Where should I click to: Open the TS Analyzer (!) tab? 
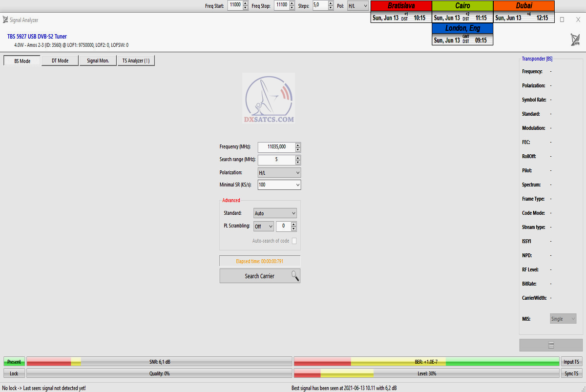pos(136,61)
